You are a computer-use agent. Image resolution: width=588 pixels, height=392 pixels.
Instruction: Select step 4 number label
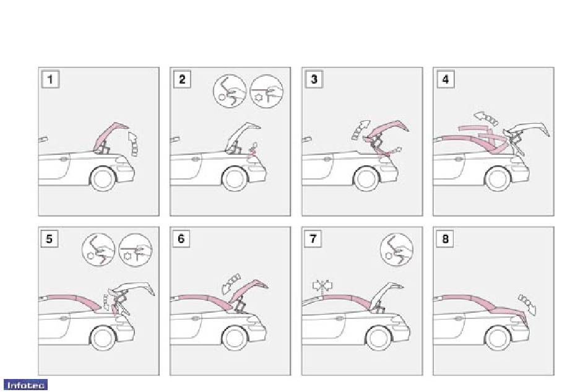(446, 79)
